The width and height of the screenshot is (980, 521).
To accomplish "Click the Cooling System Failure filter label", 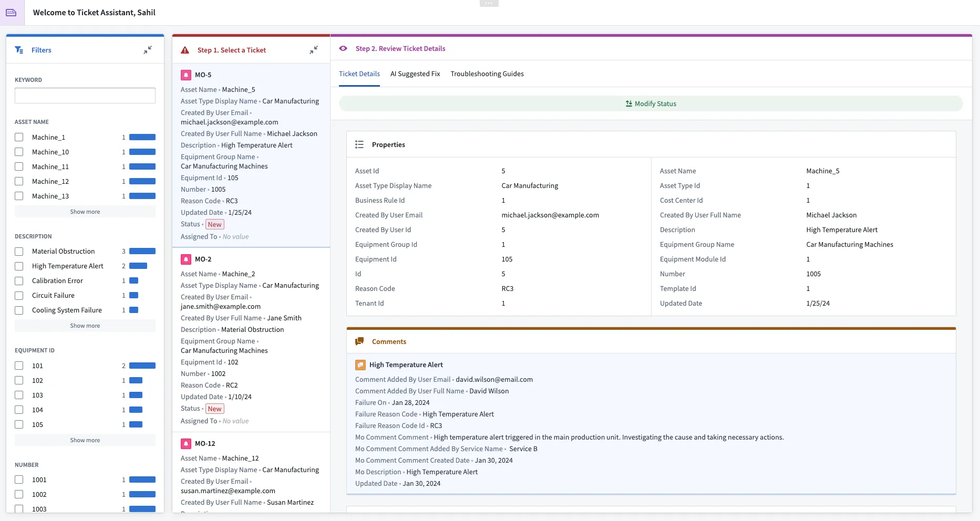I will click(67, 310).
